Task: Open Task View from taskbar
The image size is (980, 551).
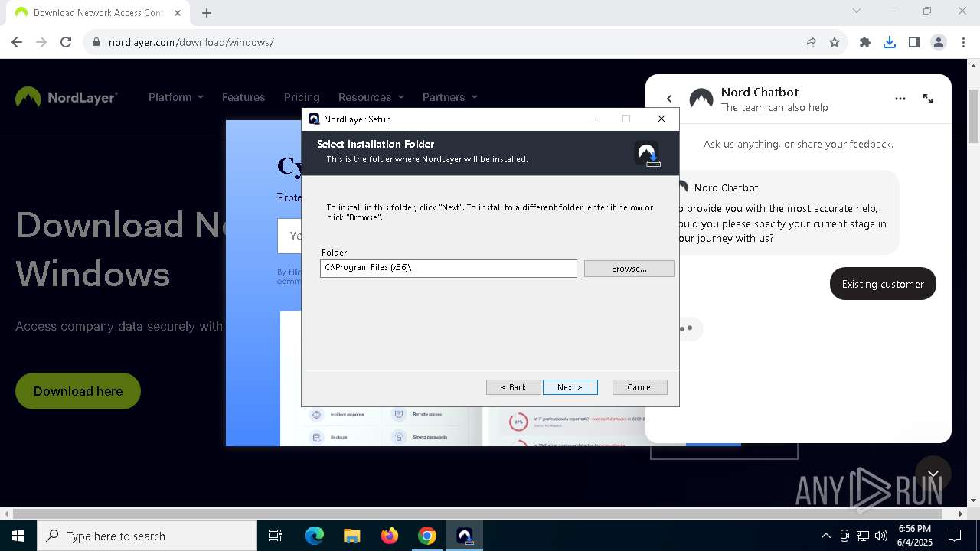Action: pos(276,536)
